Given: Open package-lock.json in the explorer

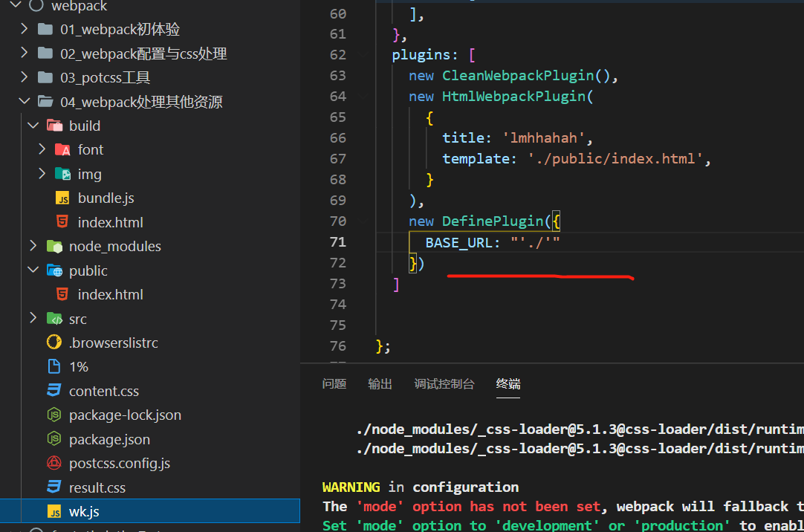Looking at the screenshot, I should (x=125, y=415).
